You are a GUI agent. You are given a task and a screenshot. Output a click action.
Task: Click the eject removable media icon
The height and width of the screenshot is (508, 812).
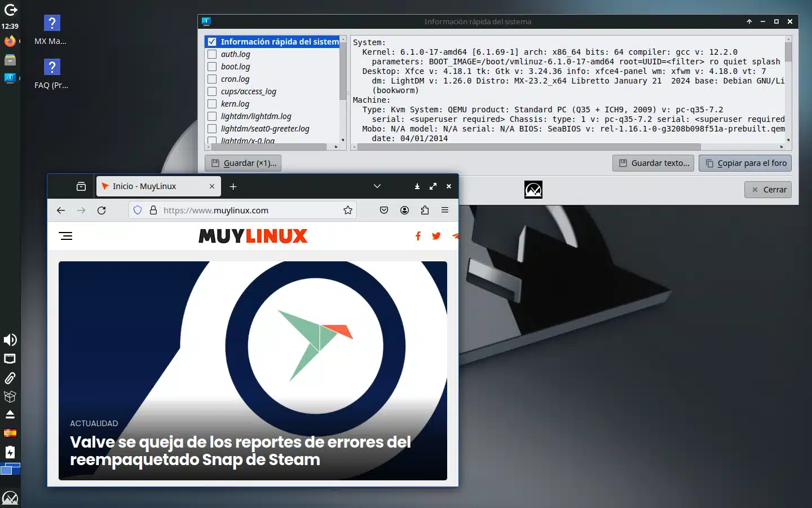click(10, 415)
